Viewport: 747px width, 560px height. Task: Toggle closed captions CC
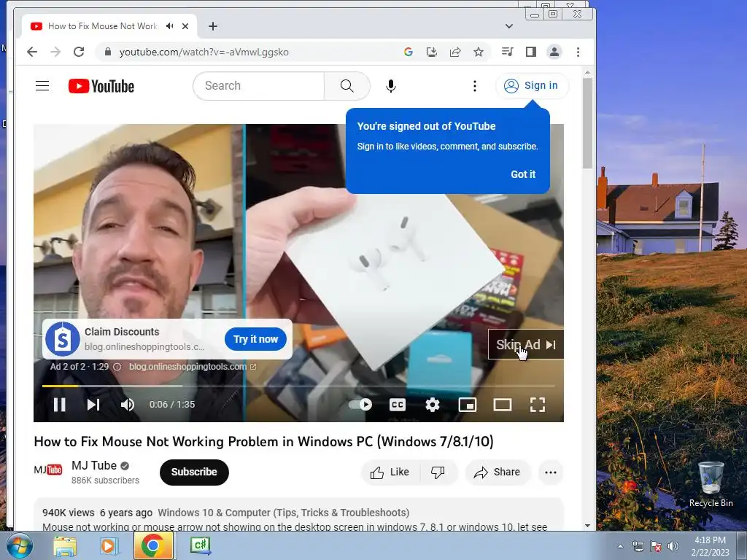pyautogui.click(x=398, y=404)
